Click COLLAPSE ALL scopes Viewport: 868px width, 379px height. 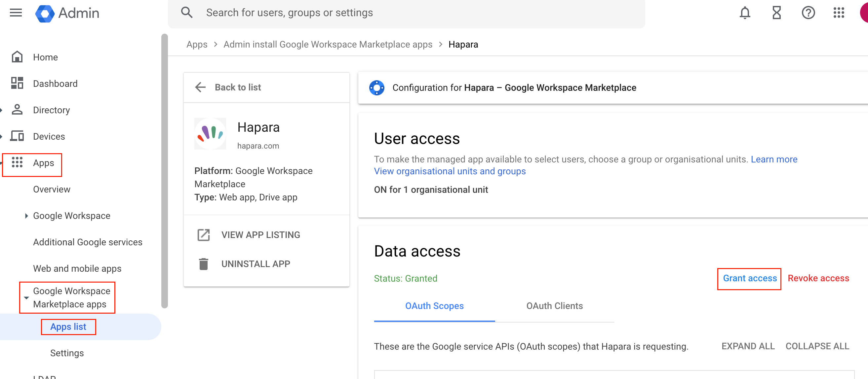click(x=817, y=346)
